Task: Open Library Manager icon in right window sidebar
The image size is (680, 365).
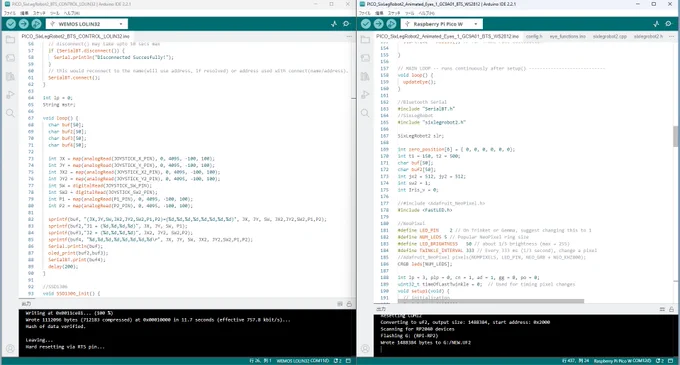Action: pos(365,76)
